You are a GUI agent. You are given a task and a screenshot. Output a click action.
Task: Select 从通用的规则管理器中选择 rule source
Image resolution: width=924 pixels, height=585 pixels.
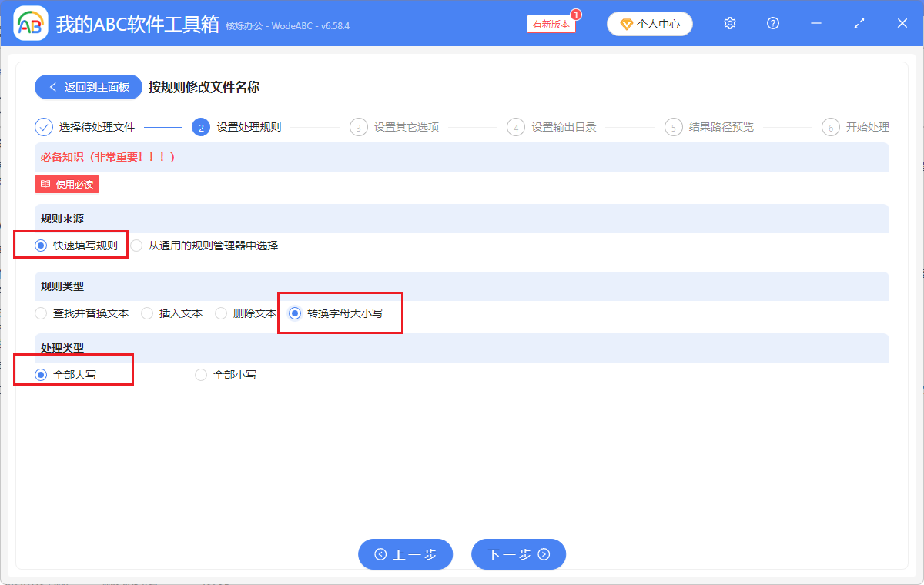click(x=136, y=245)
